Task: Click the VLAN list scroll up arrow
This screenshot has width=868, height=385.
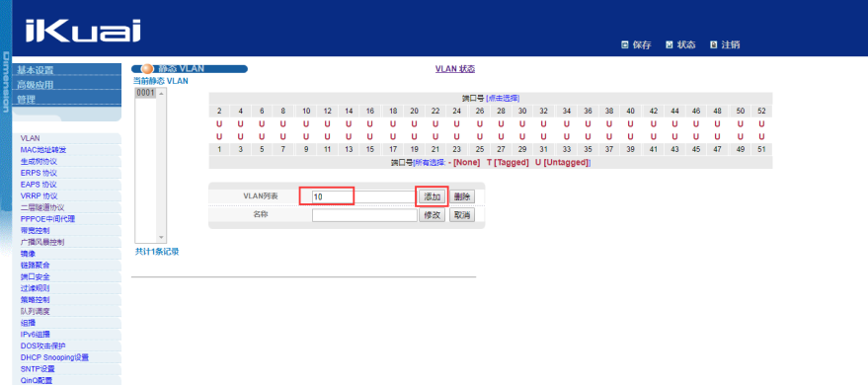Action: [162, 93]
